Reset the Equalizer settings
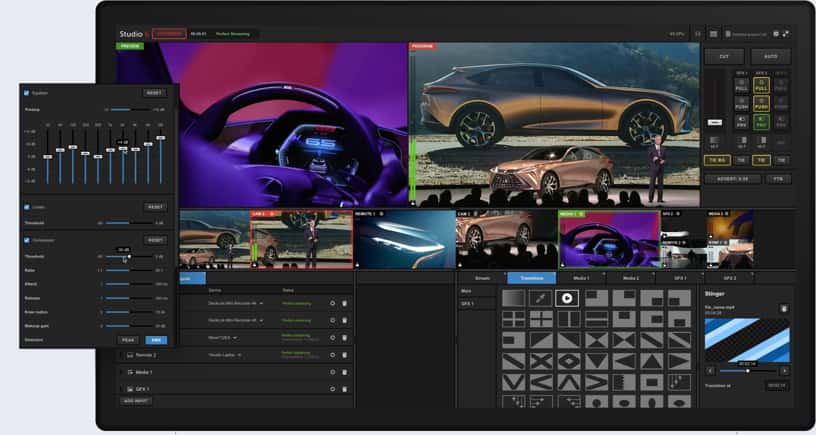 pos(155,93)
